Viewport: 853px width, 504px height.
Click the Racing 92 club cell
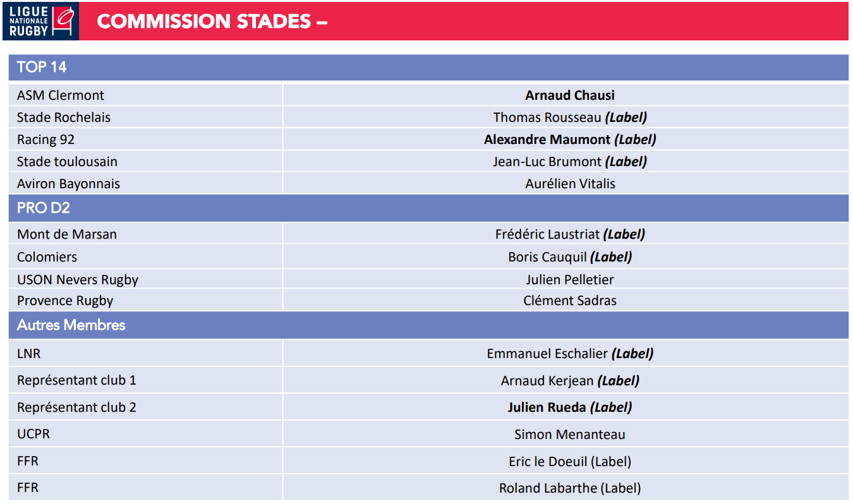pos(45,140)
